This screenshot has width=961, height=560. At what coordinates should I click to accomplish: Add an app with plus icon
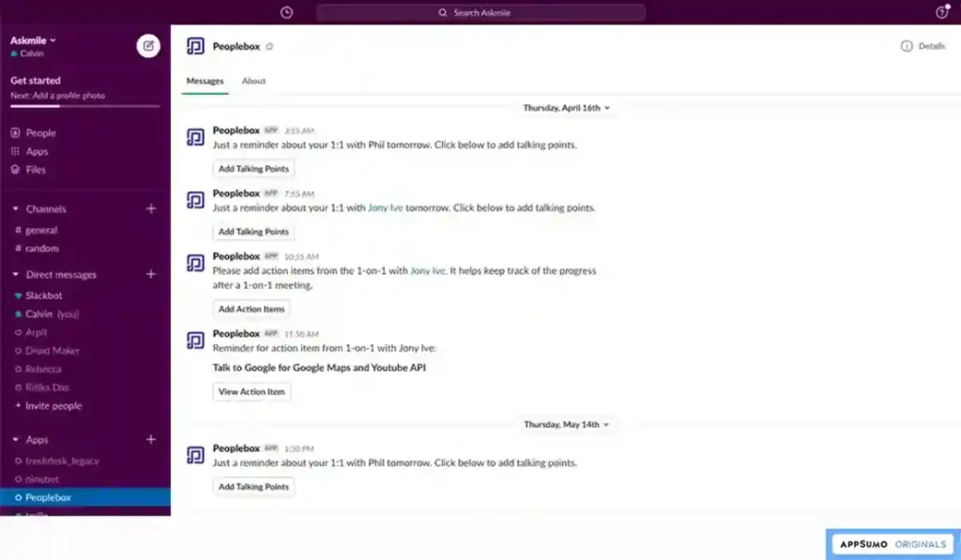click(151, 439)
